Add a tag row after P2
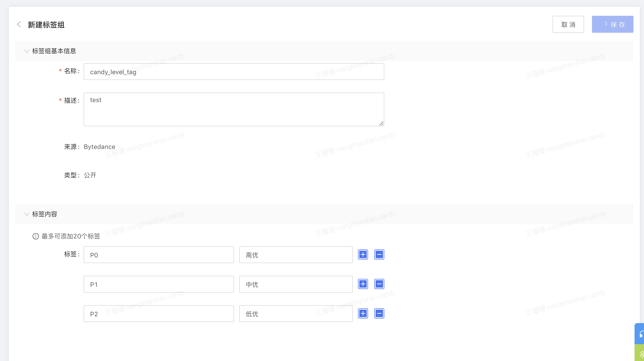Screen dimensions: 644x361 [x=363, y=313]
